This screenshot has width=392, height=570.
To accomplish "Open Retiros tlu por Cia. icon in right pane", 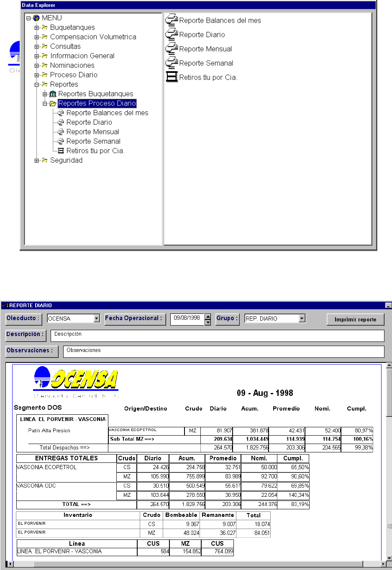I will pyautogui.click(x=172, y=77).
